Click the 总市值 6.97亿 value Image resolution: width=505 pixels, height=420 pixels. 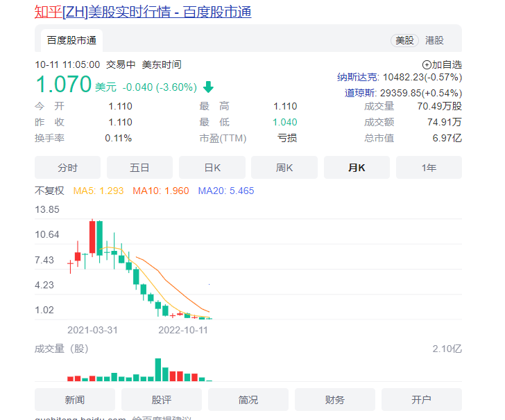tap(447, 138)
